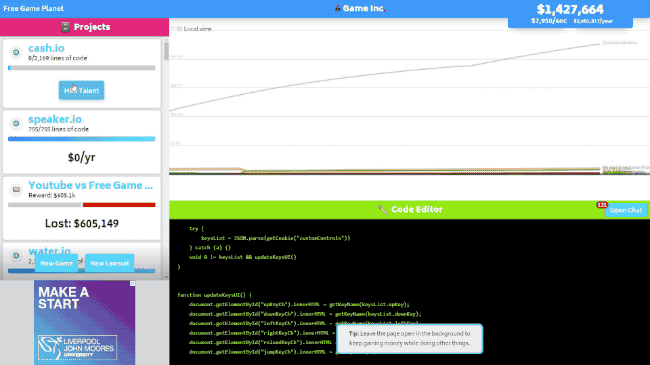The image size is (650, 365).
Task: Click the Liverpool John Moores advertisement
Action: pyautogui.click(x=85, y=323)
